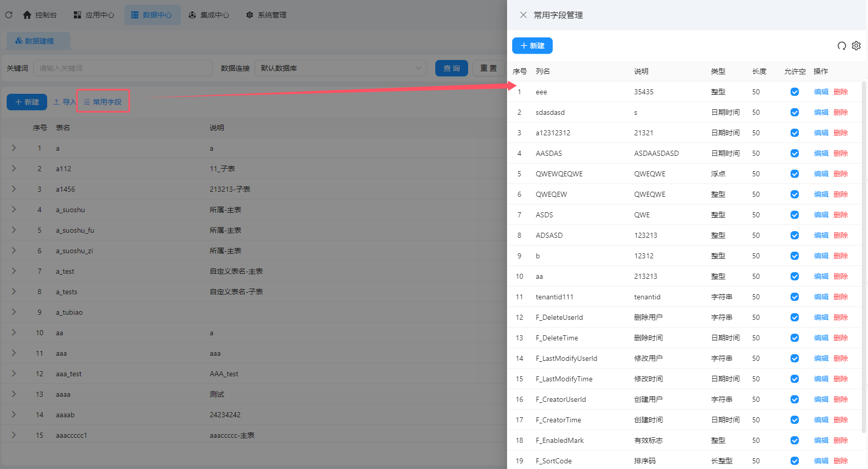Uncheck 允许空 for field QWEQEW

pyautogui.click(x=795, y=194)
